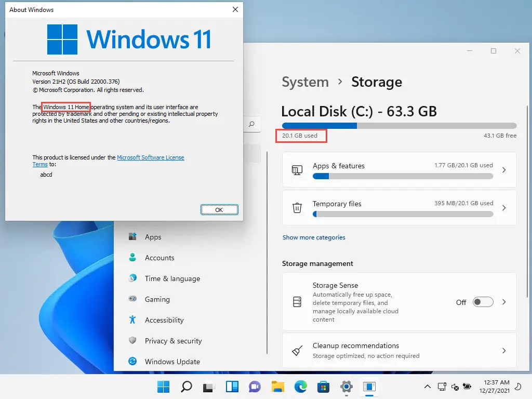Open Microsoft Store from taskbar
This screenshot has height=399, width=532.
pos(323,387)
